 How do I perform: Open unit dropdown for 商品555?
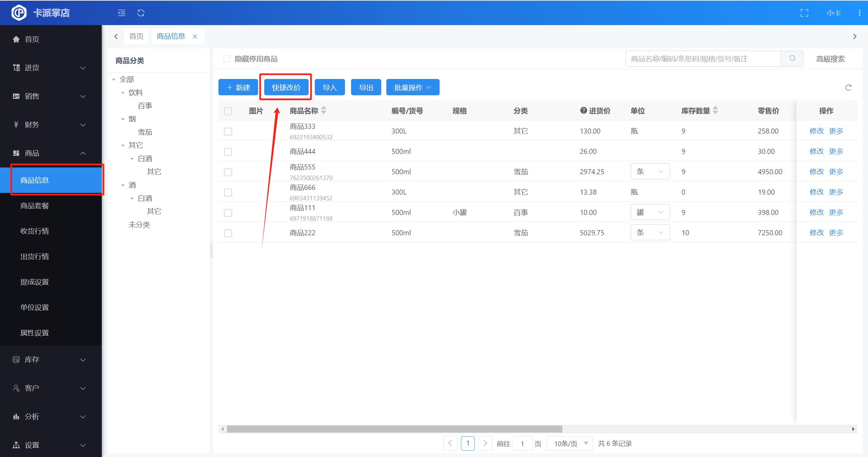(650, 172)
